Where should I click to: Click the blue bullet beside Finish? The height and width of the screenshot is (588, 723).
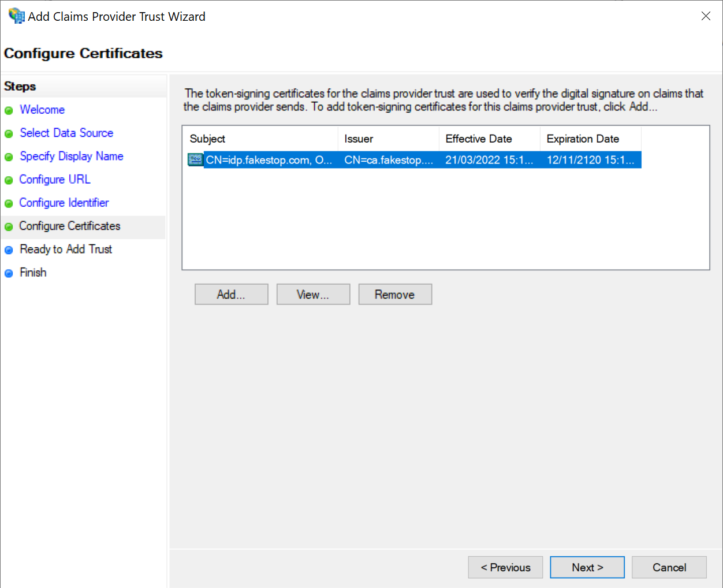pyautogui.click(x=9, y=273)
